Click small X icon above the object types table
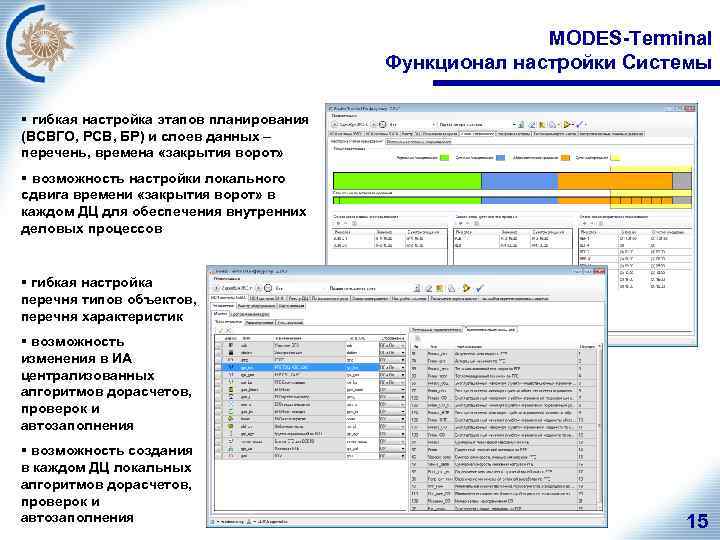This screenshot has height=540, width=720. [228, 330]
